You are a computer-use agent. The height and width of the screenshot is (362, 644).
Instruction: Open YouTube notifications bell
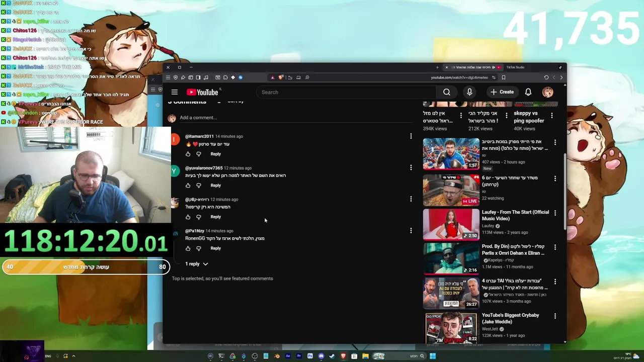coord(528,92)
